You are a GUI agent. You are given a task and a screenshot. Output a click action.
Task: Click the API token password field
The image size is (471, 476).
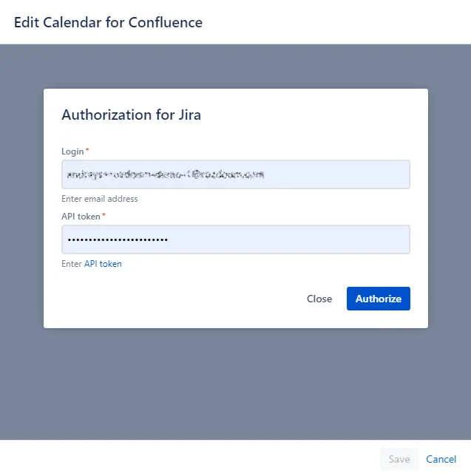(x=236, y=239)
